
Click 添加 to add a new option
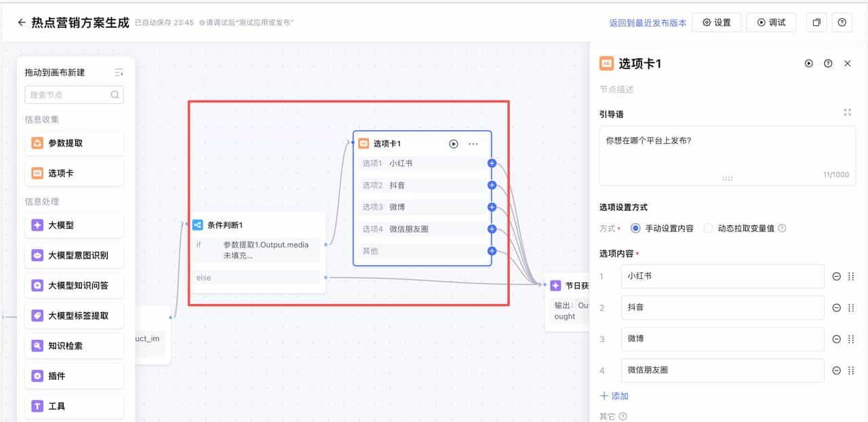[614, 396]
